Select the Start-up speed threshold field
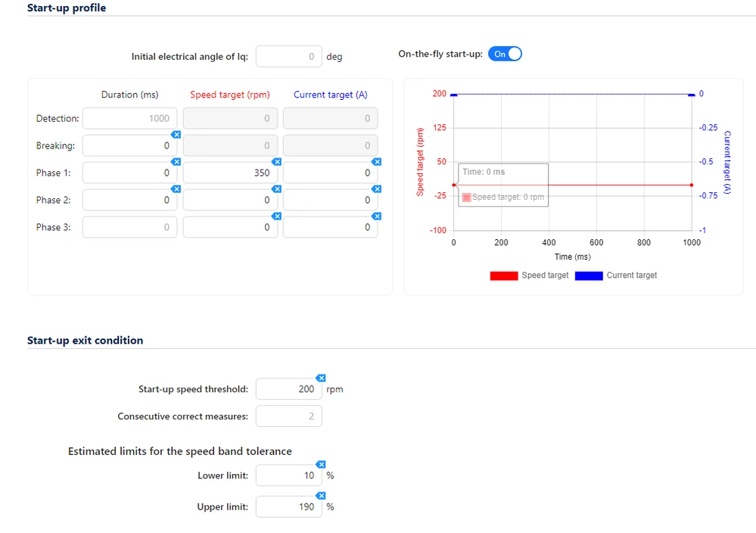This screenshot has width=756, height=533. [289, 389]
